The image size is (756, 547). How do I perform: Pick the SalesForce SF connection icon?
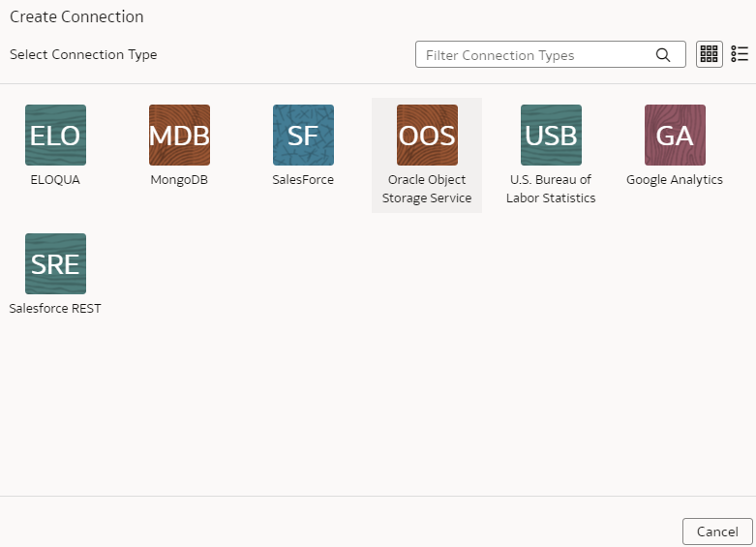point(303,136)
